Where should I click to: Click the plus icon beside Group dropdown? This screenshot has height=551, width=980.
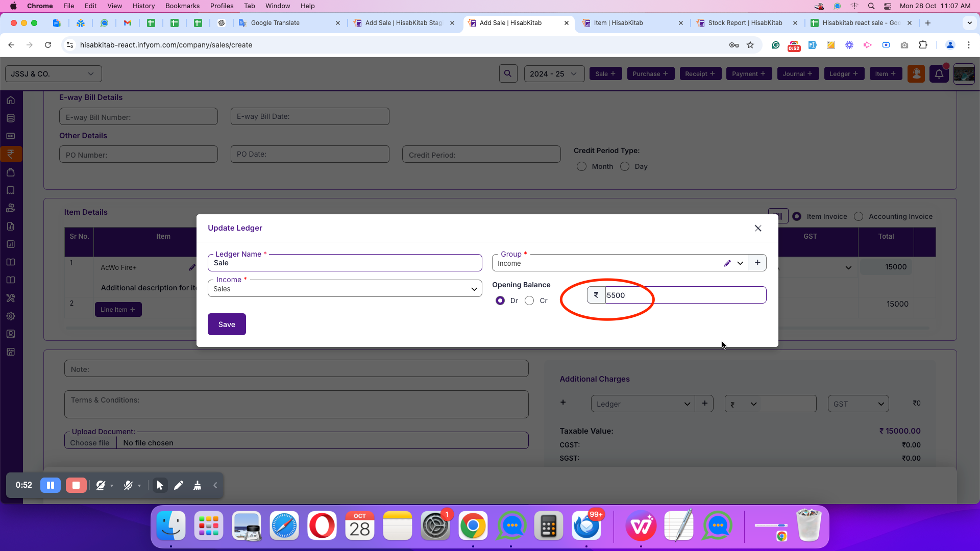click(757, 263)
